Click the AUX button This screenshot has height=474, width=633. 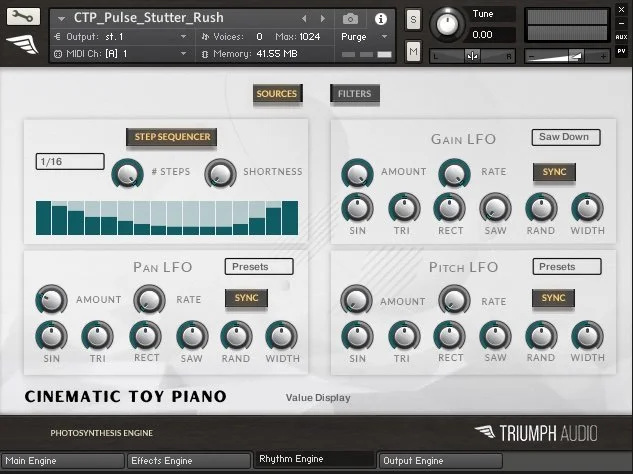click(621, 37)
